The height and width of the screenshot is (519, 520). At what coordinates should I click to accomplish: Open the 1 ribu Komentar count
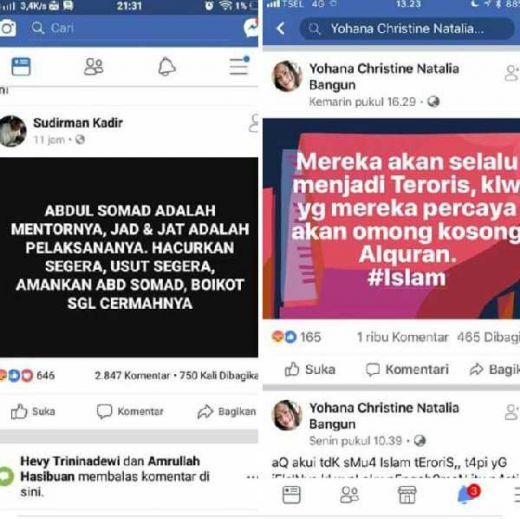click(x=402, y=337)
